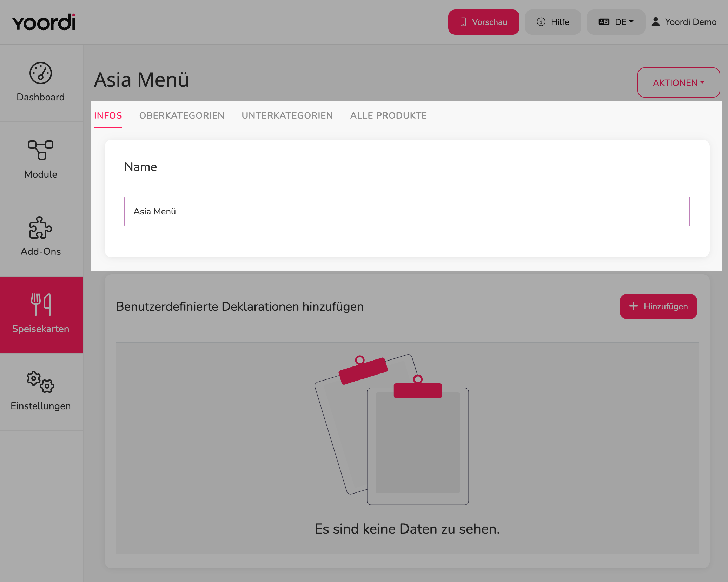
Task: Open the Einstellungen gears icon
Action: pos(41,382)
